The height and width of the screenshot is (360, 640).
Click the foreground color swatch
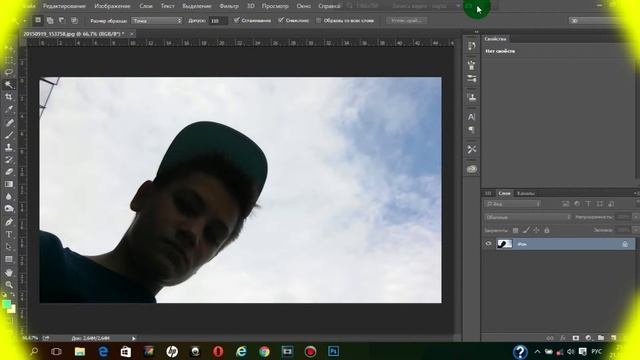pos(7,304)
